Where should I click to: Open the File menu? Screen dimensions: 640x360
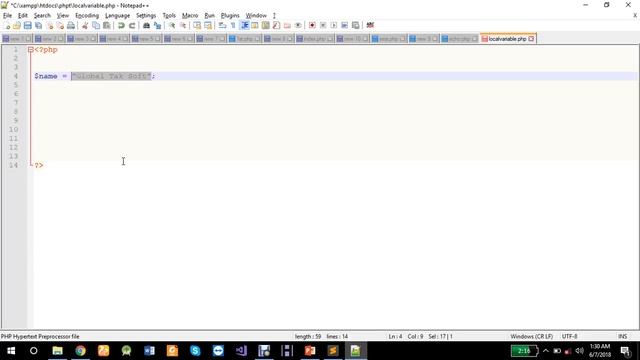pos(7,16)
